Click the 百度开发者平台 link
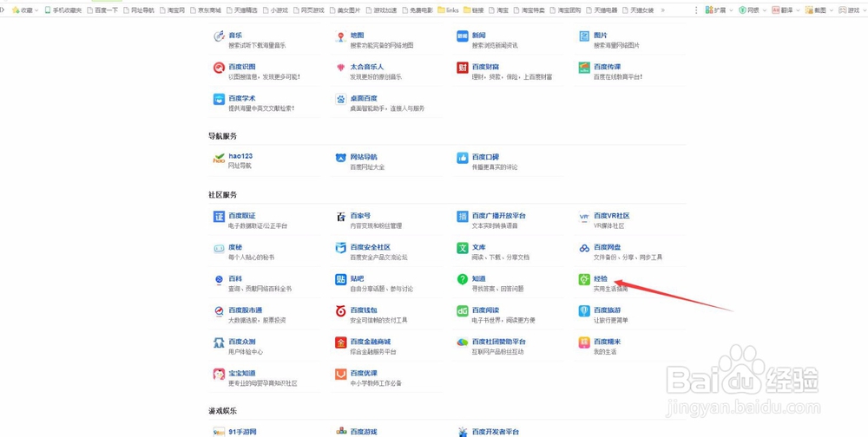Image resolution: width=868 pixels, height=437 pixels. tap(496, 432)
